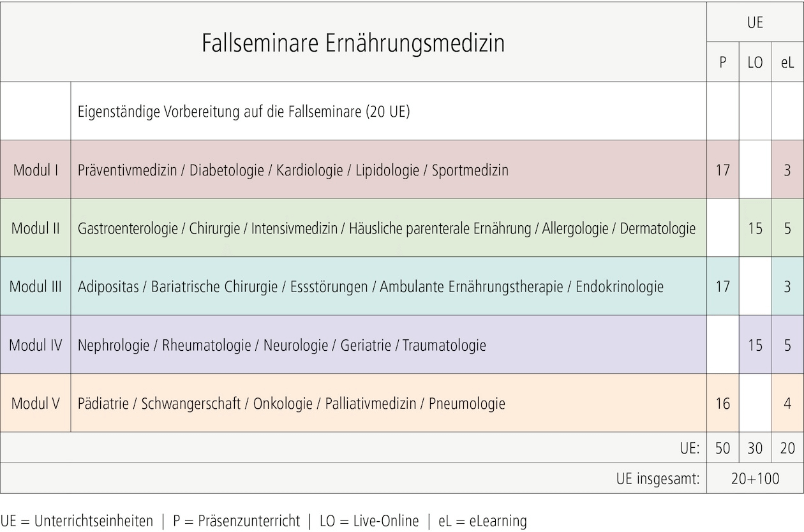Image resolution: width=804 pixels, height=532 pixels.
Task: Select the Modul I row label
Action: click(36, 170)
